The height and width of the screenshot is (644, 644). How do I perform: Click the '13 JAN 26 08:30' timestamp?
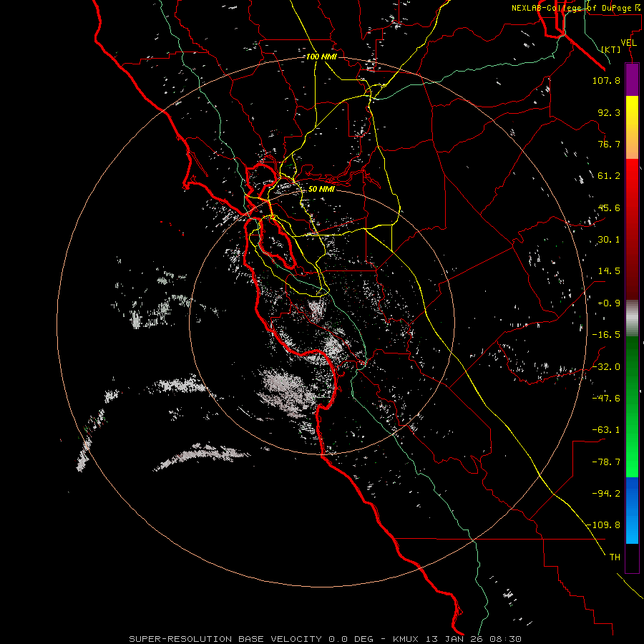[x=474, y=639]
